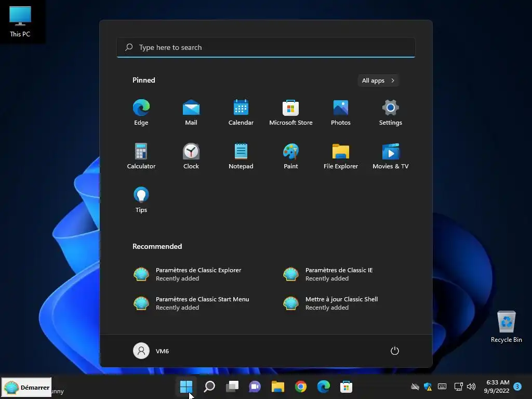Screen dimensions: 532x399
Task: Click the Windows Start taskbar button
Action: [x=187, y=387]
